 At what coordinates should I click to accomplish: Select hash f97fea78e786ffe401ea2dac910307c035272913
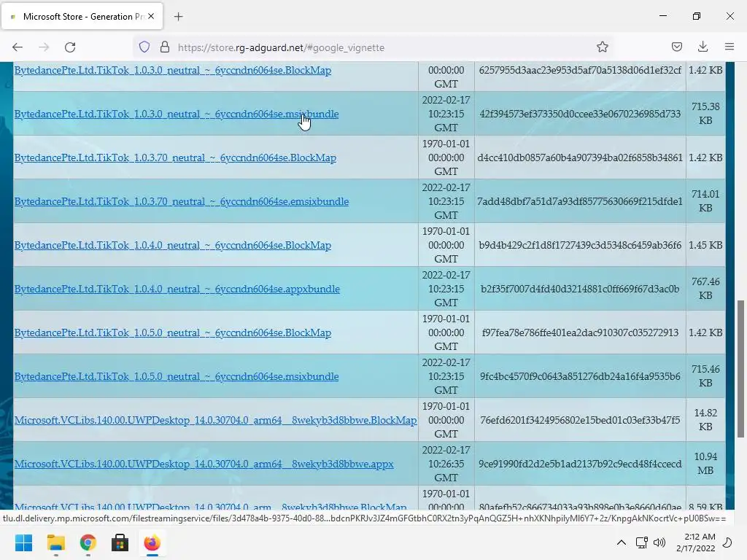click(580, 332)
